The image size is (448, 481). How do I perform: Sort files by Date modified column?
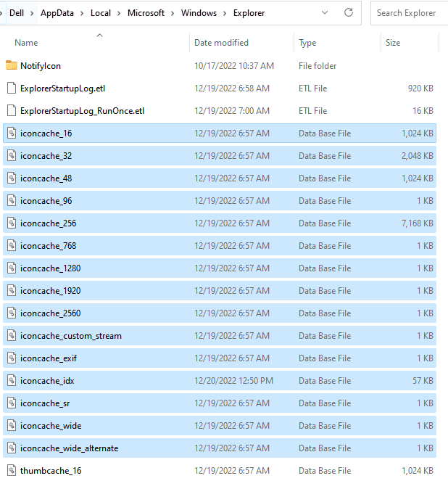(x=221, y=43)
